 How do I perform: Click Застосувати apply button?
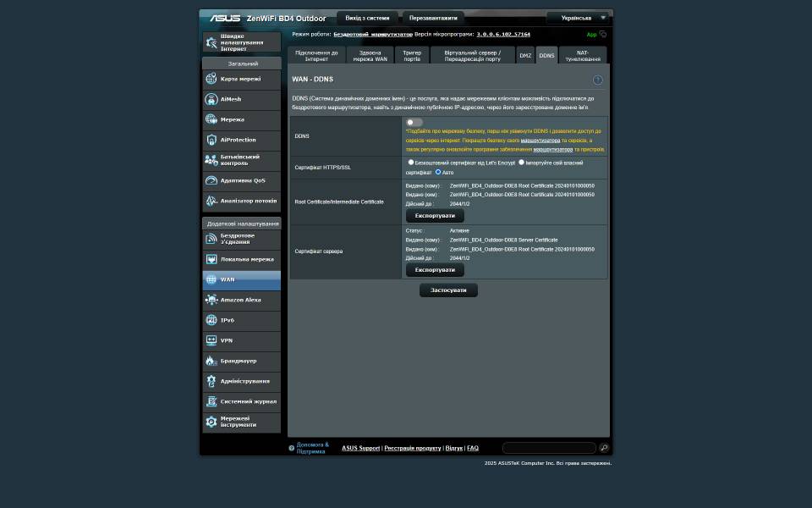pos(448,290)
